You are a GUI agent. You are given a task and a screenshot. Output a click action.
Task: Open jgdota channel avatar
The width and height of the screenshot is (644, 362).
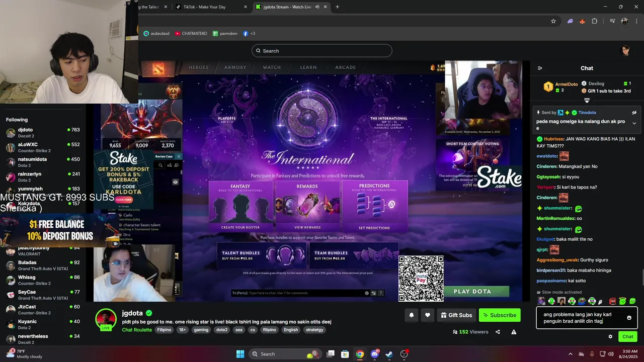click(x=106, y=319)
